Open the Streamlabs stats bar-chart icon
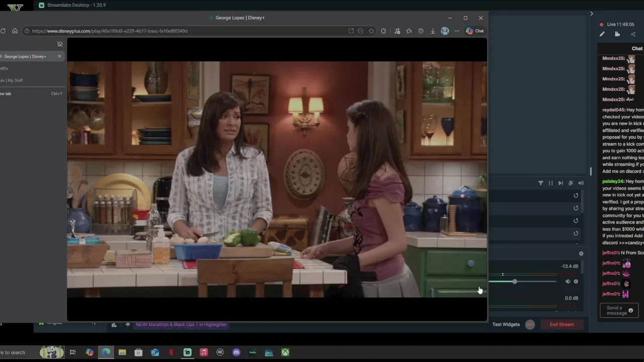The image size is (644, 362). pos(114,325)
